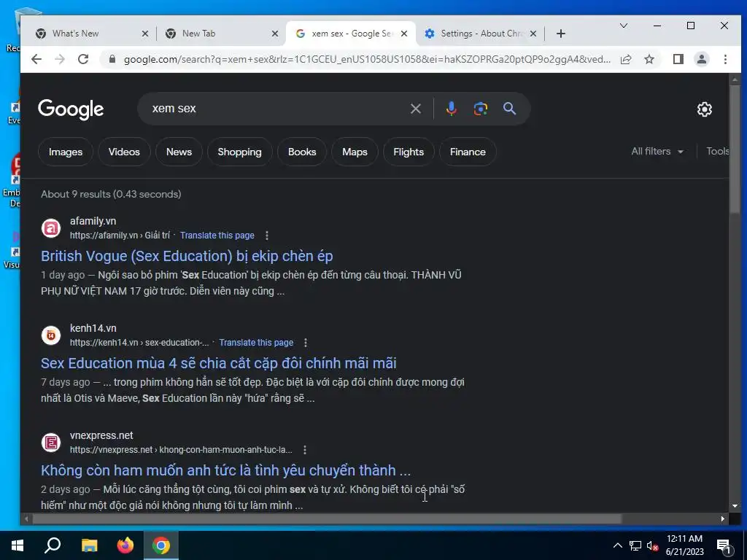Click the horizontal scrollbar right arrow

723,518
